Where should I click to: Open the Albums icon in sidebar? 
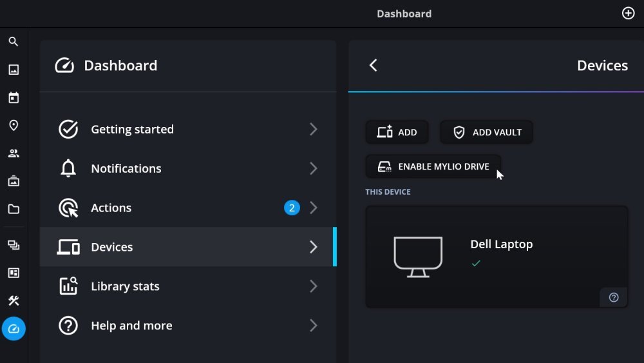coord(14,181)
